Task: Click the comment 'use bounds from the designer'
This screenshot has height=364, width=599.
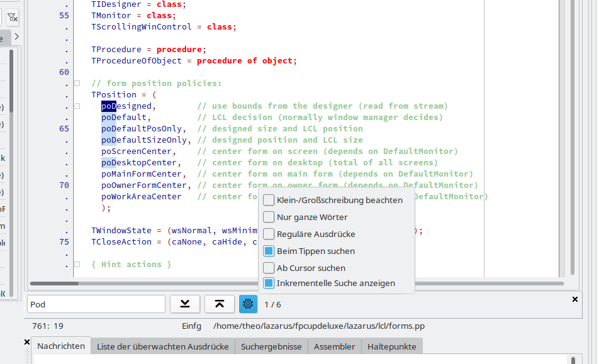Action: point(283,106)
